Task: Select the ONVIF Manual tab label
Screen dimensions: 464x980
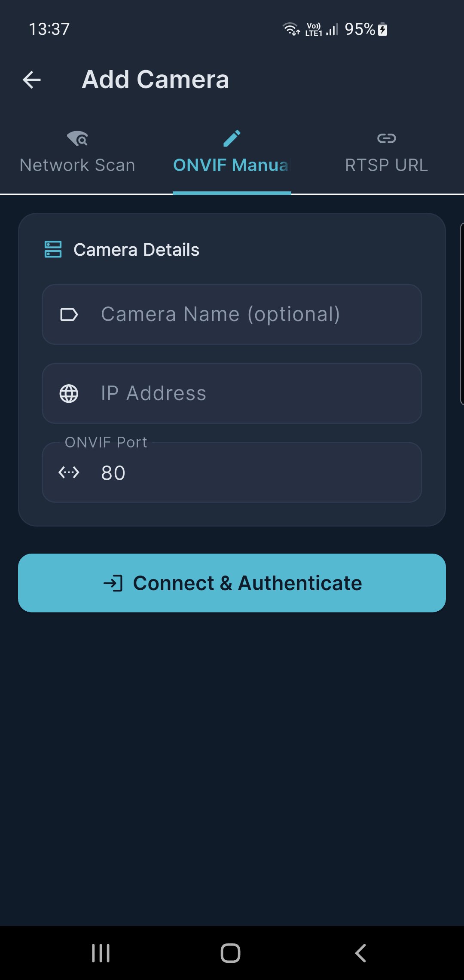Action: point(231,165)
